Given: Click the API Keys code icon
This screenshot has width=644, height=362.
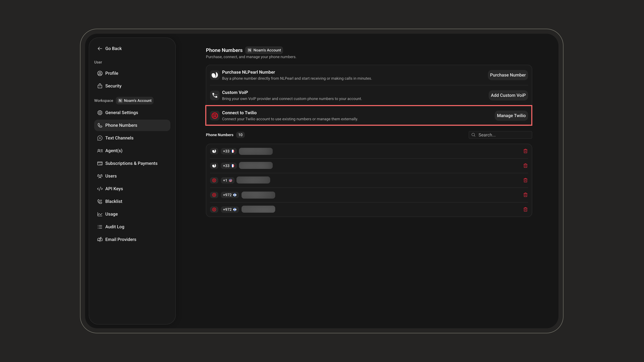Looking at the screenshot, I should 100,189.
